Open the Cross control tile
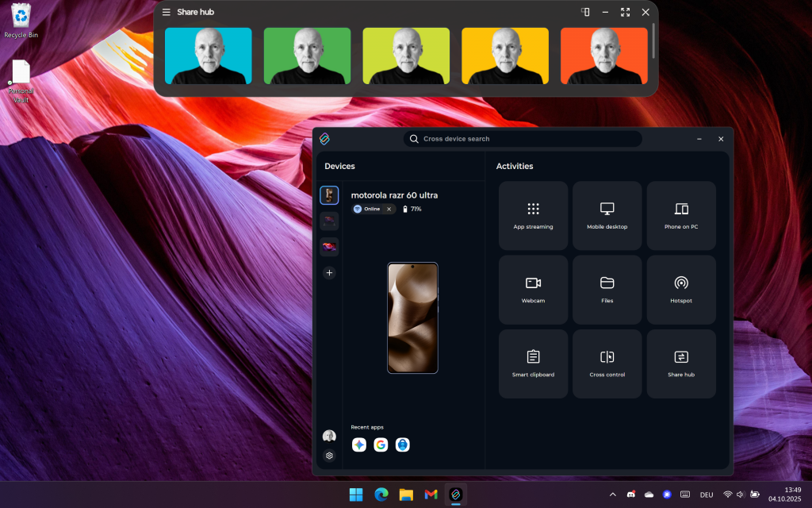This screenshot has height=508, width=812. (607, 364)
